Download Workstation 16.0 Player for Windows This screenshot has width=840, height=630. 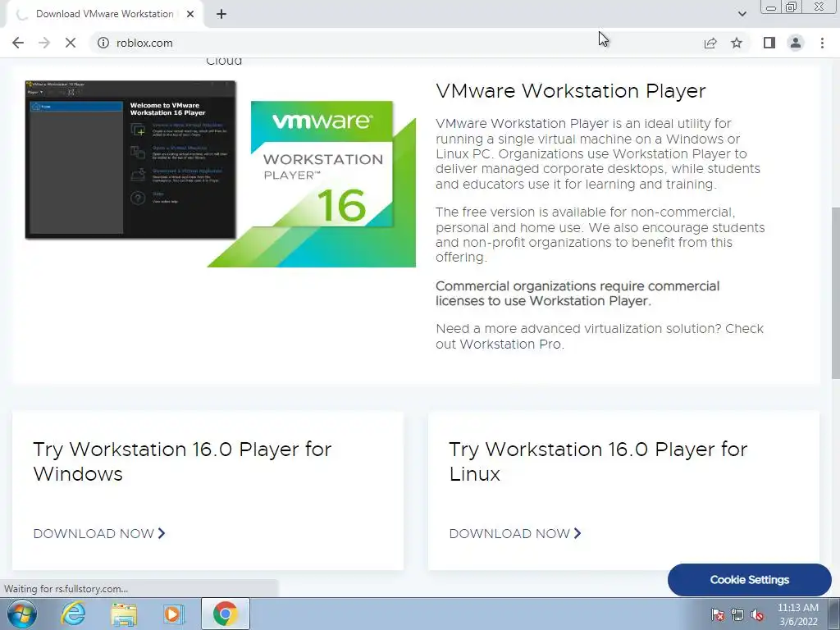[99, 533]
